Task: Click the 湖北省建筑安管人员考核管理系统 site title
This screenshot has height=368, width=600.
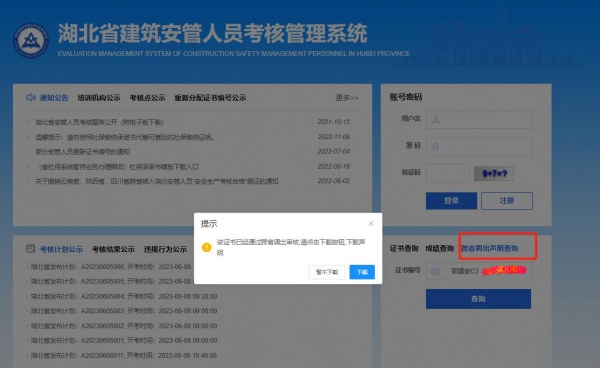Action: pos(213,33)
